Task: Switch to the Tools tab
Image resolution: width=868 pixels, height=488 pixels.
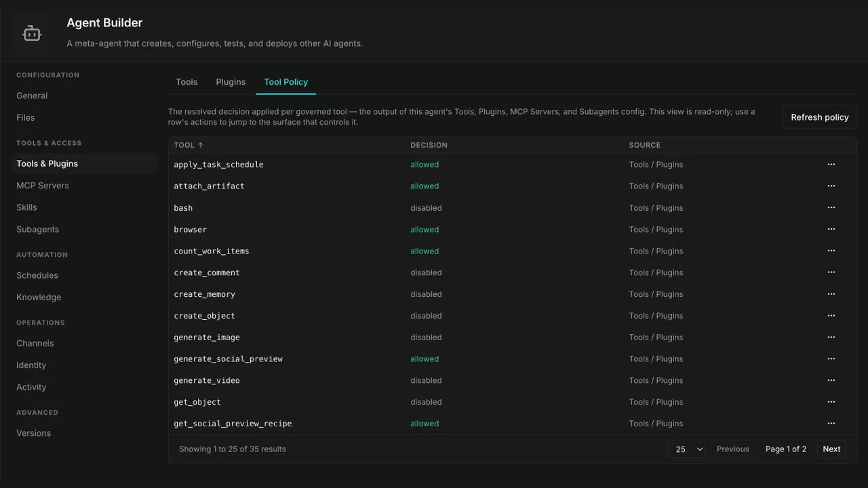Action: [186, 82]
